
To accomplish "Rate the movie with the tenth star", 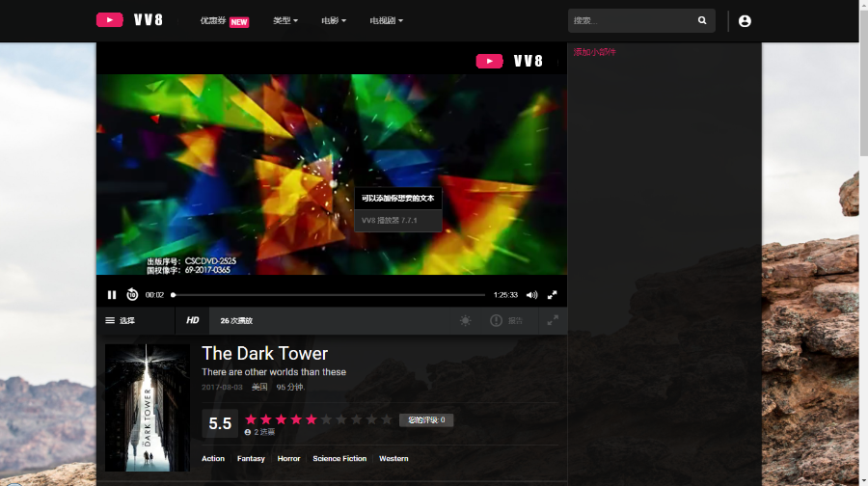I will (387, 419).
